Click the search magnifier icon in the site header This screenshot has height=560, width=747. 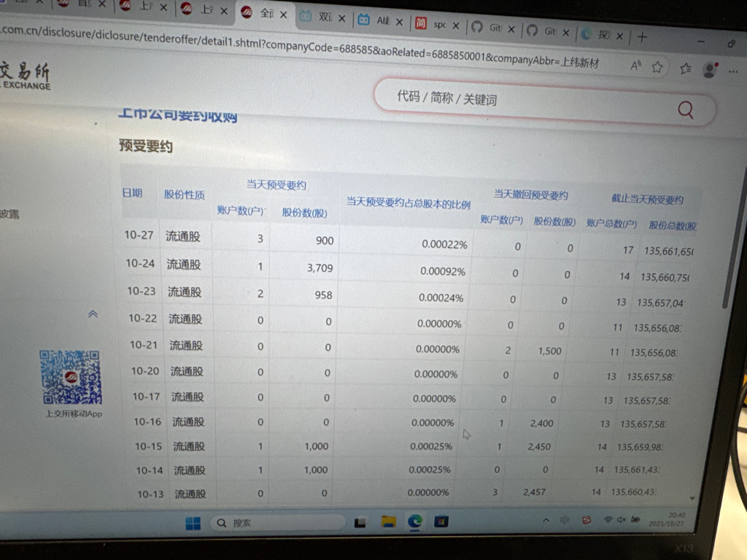click(685, 111)
